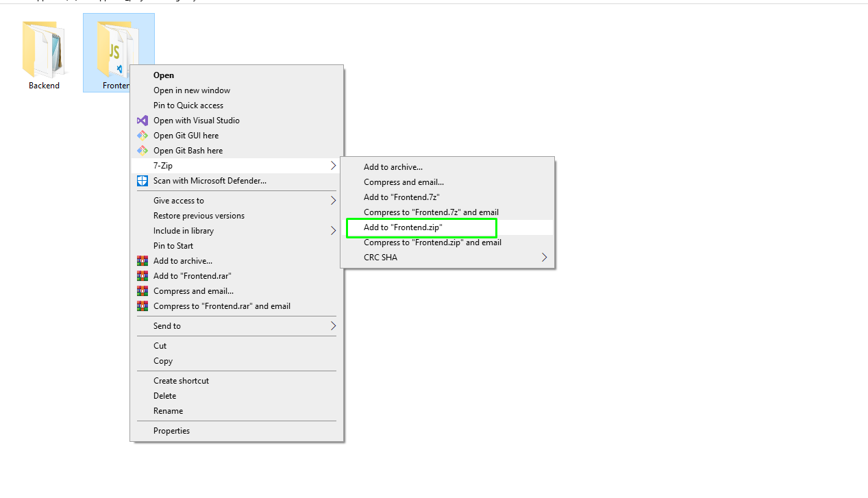
Task: Choose Rename in context menu
Action: pyautogui.click(x=168, y=411)
